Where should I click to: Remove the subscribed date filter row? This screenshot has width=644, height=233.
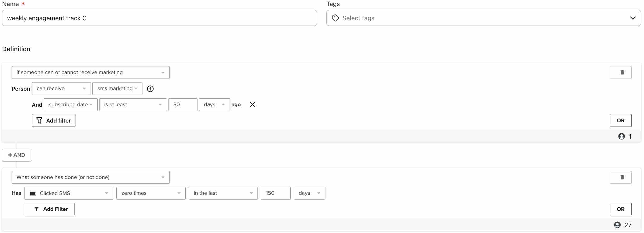(x=252, y=105)
